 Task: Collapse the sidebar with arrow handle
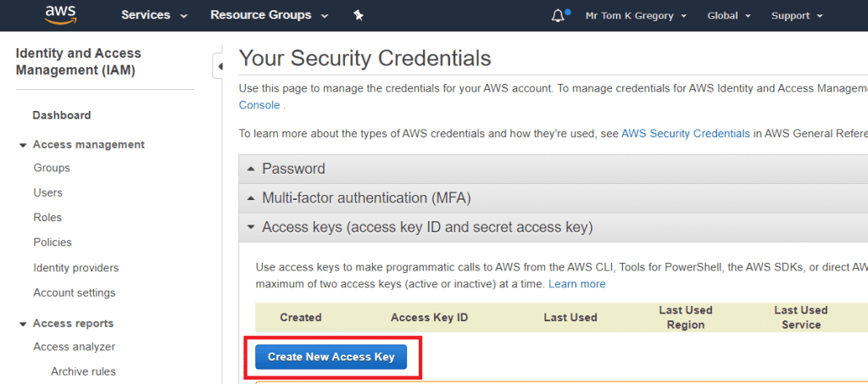(220, 65)
